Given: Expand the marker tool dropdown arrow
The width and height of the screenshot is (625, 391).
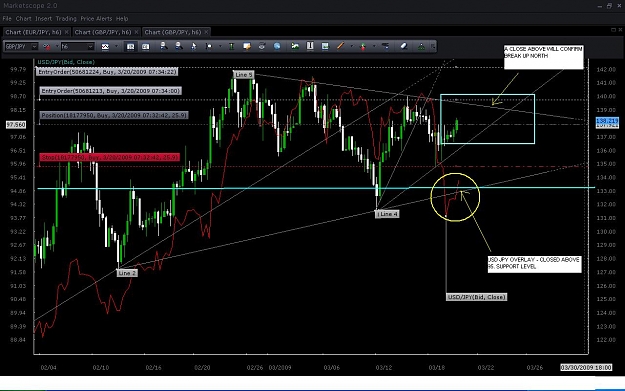Looking at the screenshot, I should point(220,47).
